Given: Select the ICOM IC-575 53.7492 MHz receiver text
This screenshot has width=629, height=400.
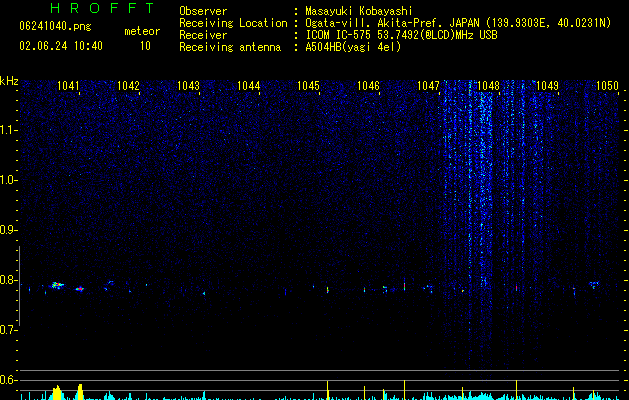Looking at the screenshot, I should (401, 35).
